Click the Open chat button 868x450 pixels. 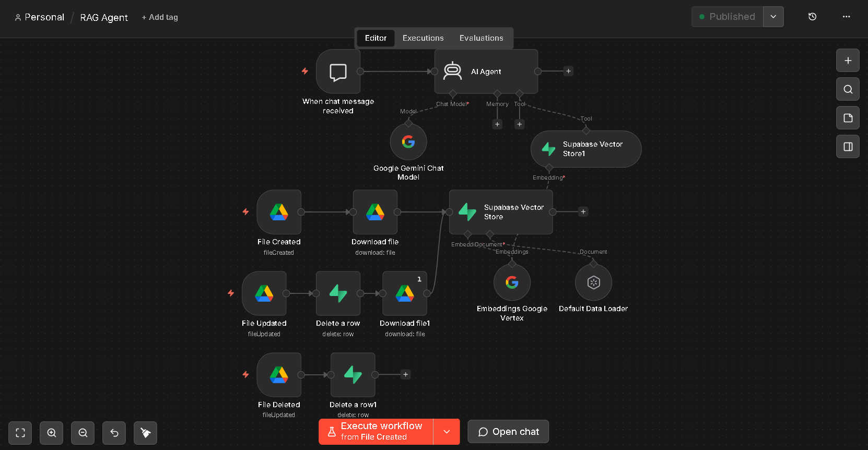tap(508, 432)
